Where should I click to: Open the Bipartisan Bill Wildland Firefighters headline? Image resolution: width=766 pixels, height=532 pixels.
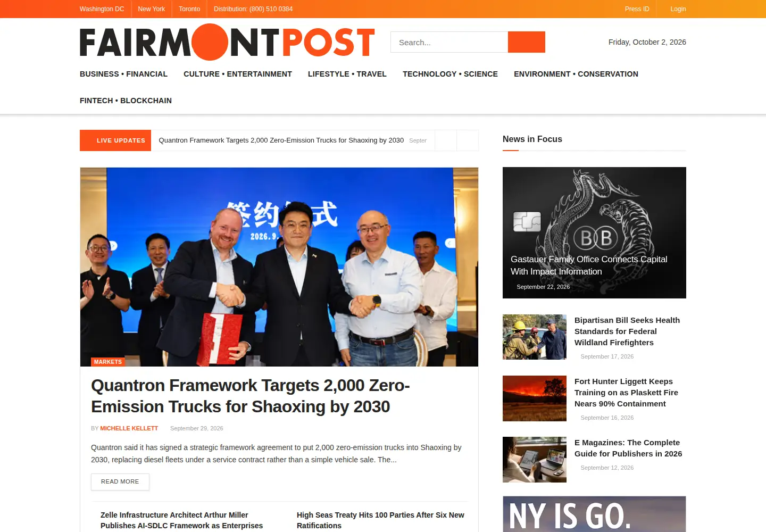tap(627, 331)
